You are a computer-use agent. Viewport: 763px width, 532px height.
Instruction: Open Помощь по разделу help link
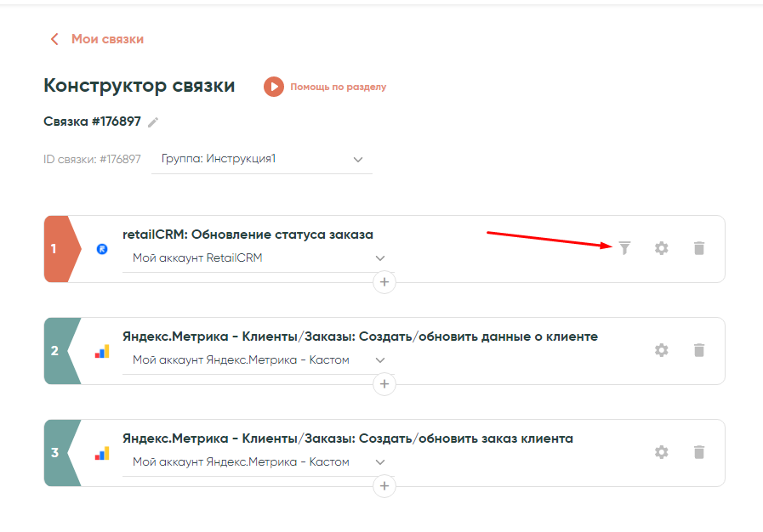tap(338, 87)
